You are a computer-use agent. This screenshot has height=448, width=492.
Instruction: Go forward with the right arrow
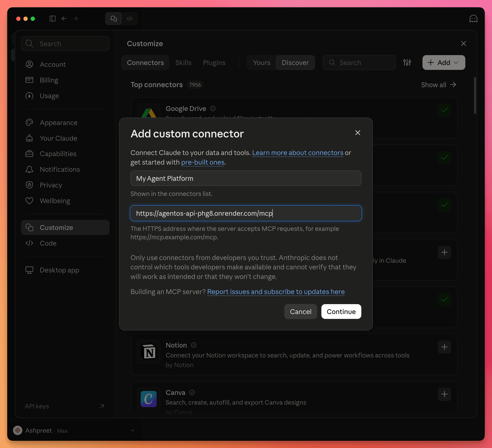pos(75,19)
